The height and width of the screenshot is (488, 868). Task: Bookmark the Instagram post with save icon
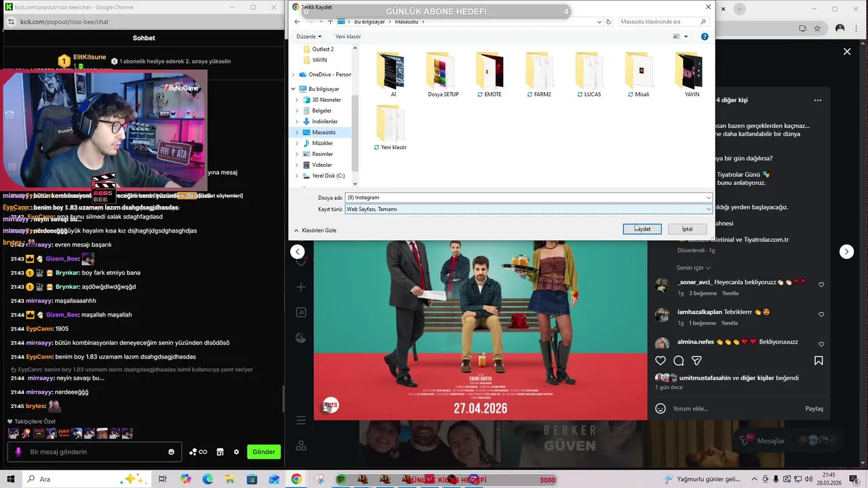tap(818, 361)
